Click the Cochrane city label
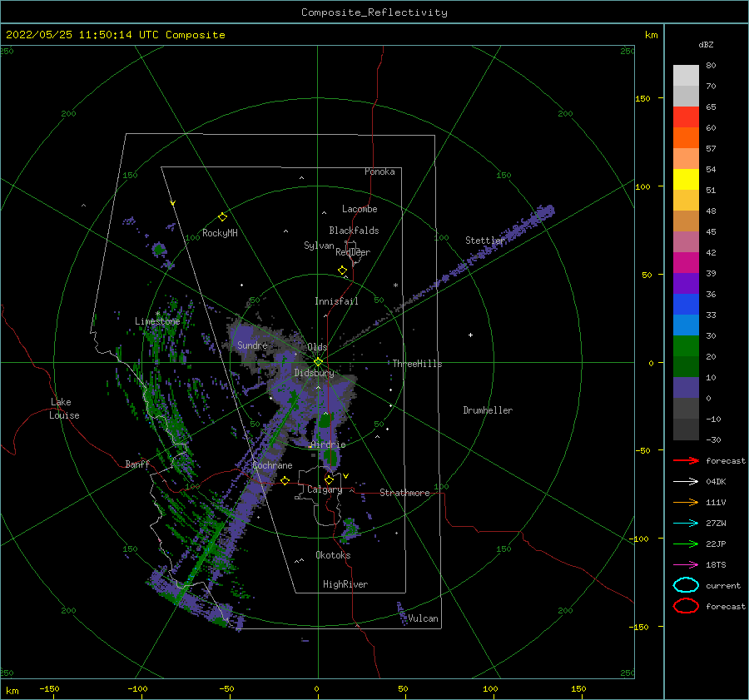This screenshot has width=749, height=700. point(272,465)
